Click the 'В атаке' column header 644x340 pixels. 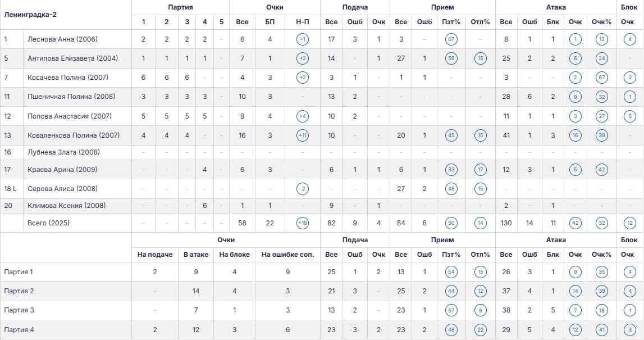196,255
